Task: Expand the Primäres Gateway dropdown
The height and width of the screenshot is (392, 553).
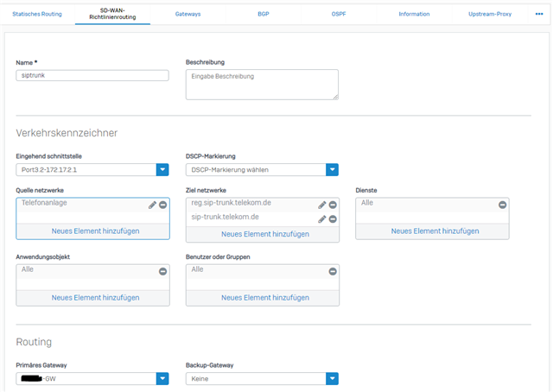Action: 162,378
